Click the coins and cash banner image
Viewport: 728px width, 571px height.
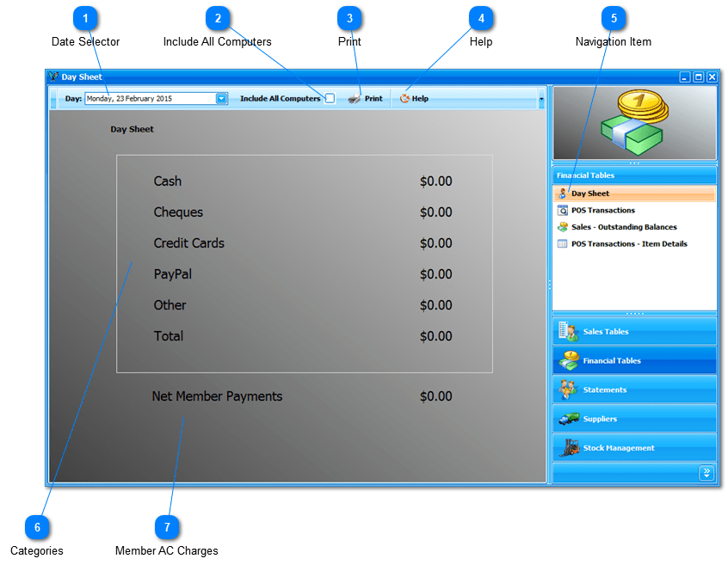coord(634,123)
